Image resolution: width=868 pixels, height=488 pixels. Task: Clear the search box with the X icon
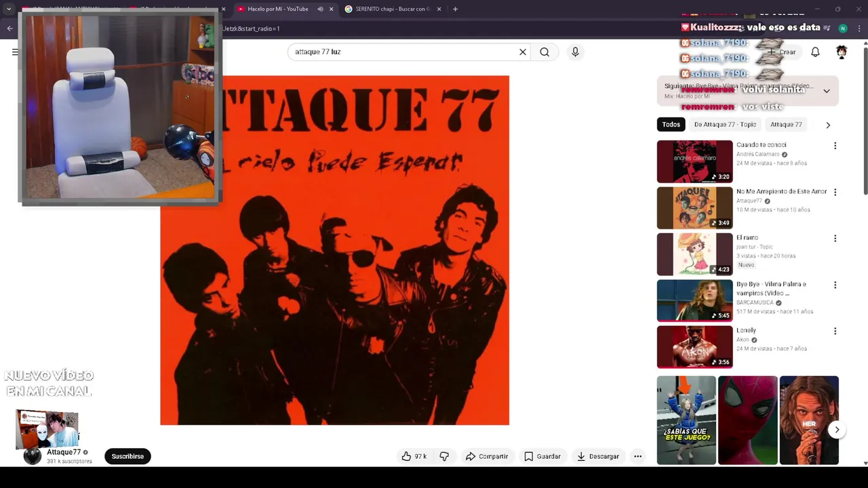click(523, 52)
